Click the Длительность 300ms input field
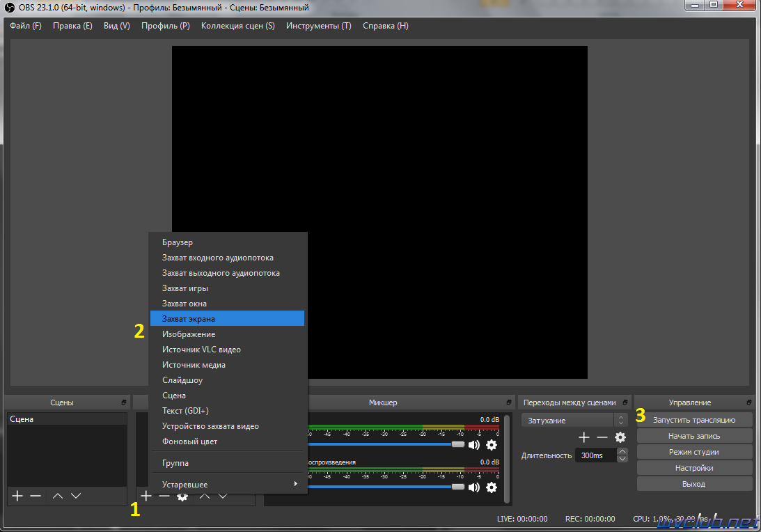Screen dimensions: 761x532 [595, 455]
